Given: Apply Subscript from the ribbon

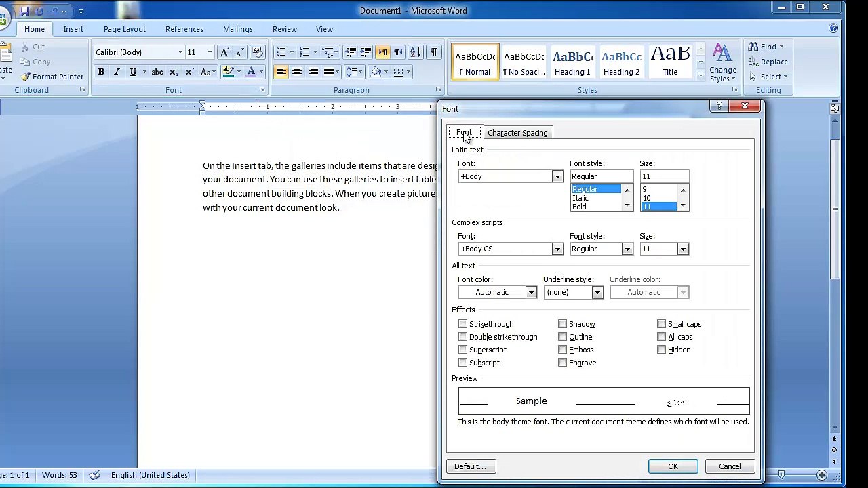Looking at the screenshot, I should (174, 72).
